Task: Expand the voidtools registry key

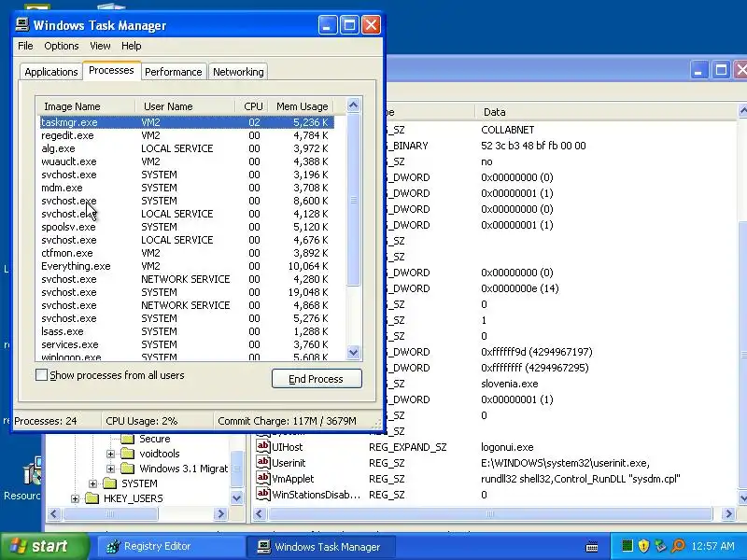Action: (110, 454)
